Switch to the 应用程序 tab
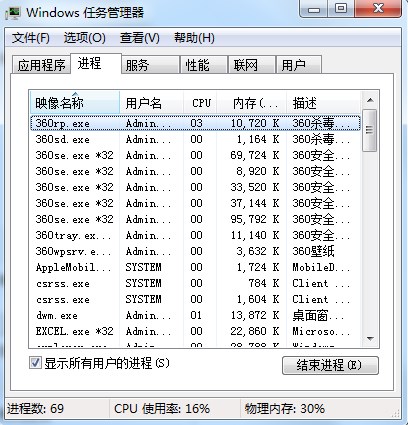The width and height of the screenshot is (408, 425). (x=41, y=65)
